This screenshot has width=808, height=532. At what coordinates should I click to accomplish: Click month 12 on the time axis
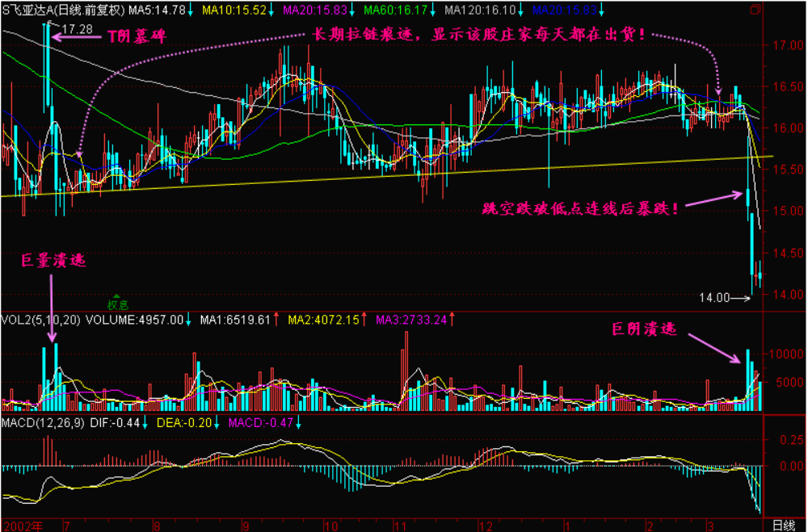pyautogui.click(x=484, y=525)
